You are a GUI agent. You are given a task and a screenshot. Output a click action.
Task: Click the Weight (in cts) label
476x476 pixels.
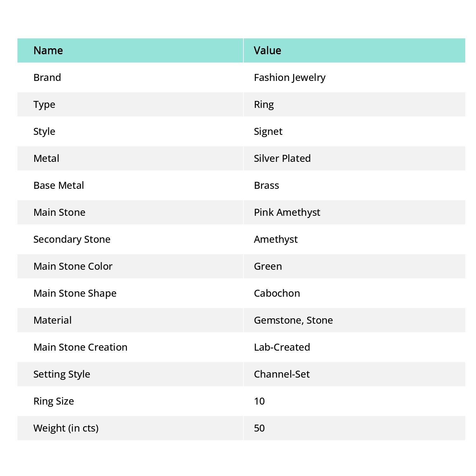[x=66, y=428]
